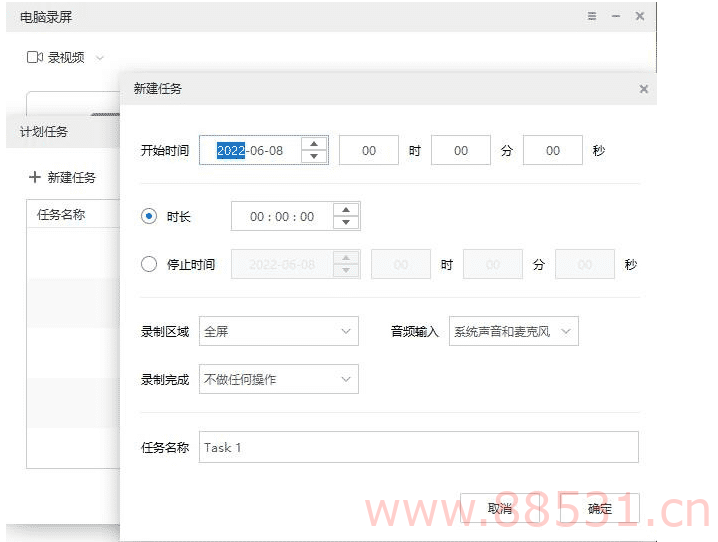Open the hamburger menu in main window
Viewport: 718px width, 542px height.
tap(592, 16)
